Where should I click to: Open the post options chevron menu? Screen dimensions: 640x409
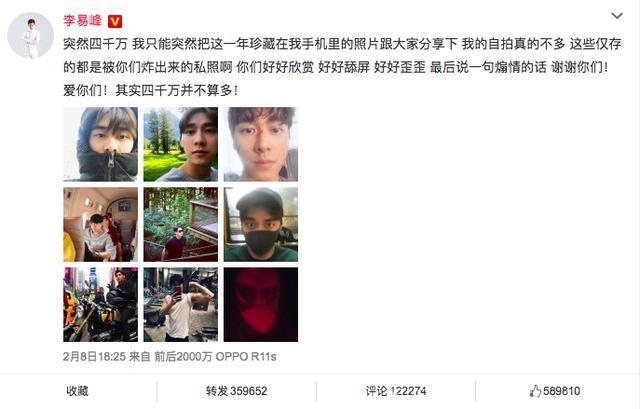tap(617, 16)
